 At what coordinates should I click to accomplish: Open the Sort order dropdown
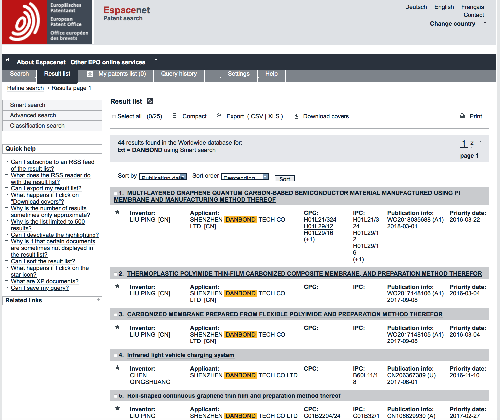click(x=245, y=177)
